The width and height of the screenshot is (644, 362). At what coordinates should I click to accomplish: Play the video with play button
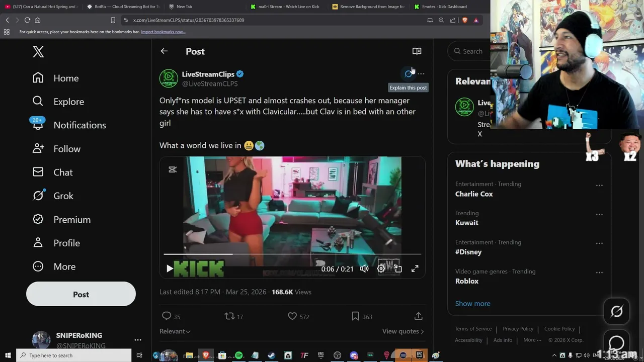(x=170, y=268)
